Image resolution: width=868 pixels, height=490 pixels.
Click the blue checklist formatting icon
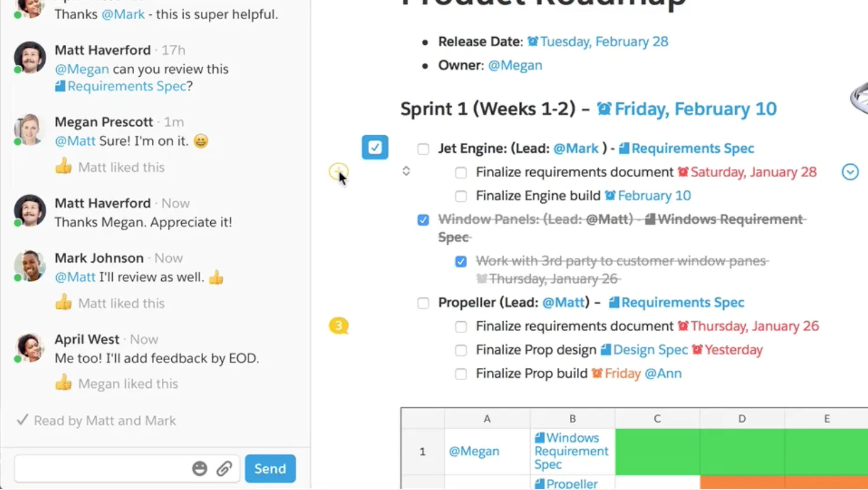(x=375, y=147)
